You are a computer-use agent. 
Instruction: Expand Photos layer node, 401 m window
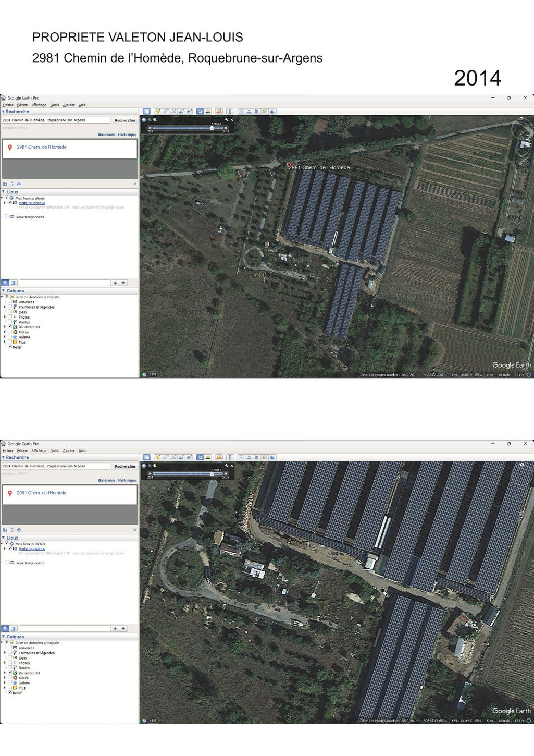click(x=5, y=317)
